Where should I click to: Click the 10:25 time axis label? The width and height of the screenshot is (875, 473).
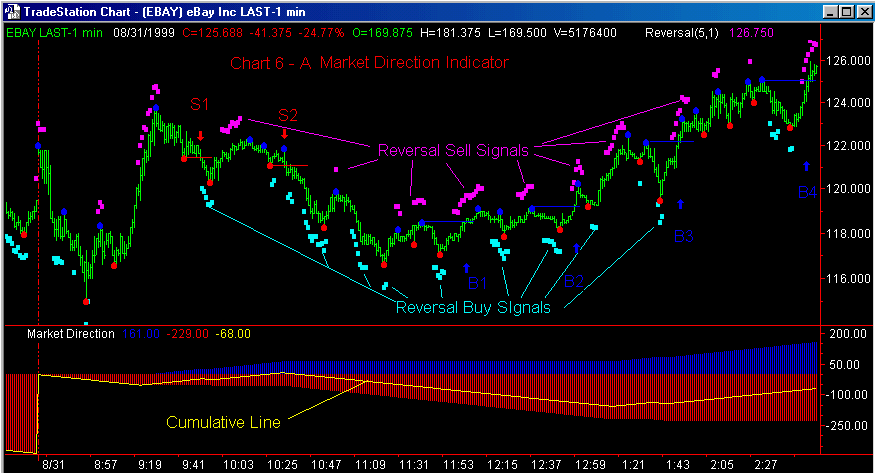(282, 465)
